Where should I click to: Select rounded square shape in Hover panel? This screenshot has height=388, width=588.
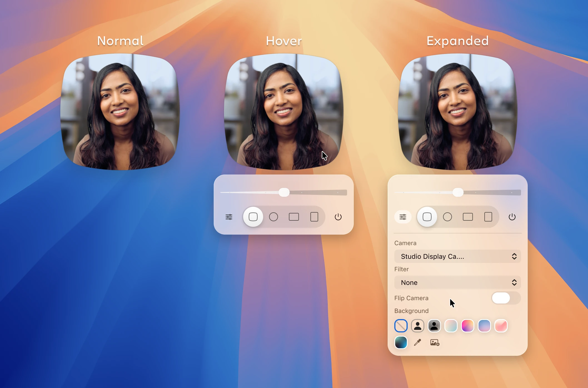(253, 217)
